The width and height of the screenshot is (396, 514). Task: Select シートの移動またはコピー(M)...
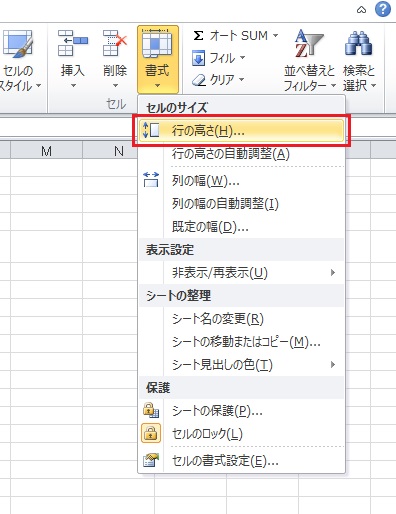pos(241,342)
